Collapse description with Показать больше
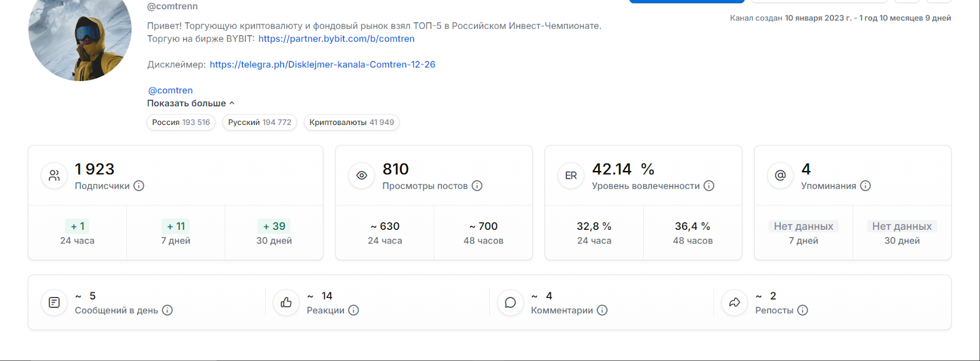980x361 pixels. (190, 104)
